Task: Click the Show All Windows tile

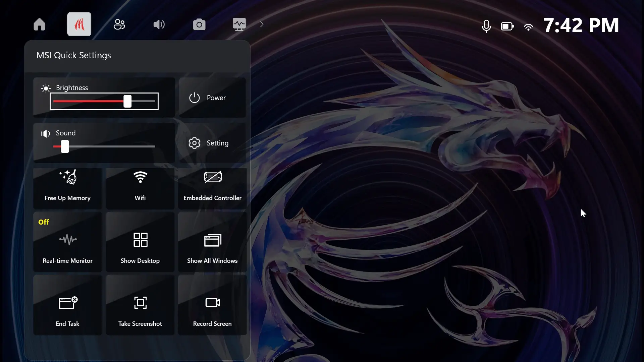Action: [x=212, y=242]
